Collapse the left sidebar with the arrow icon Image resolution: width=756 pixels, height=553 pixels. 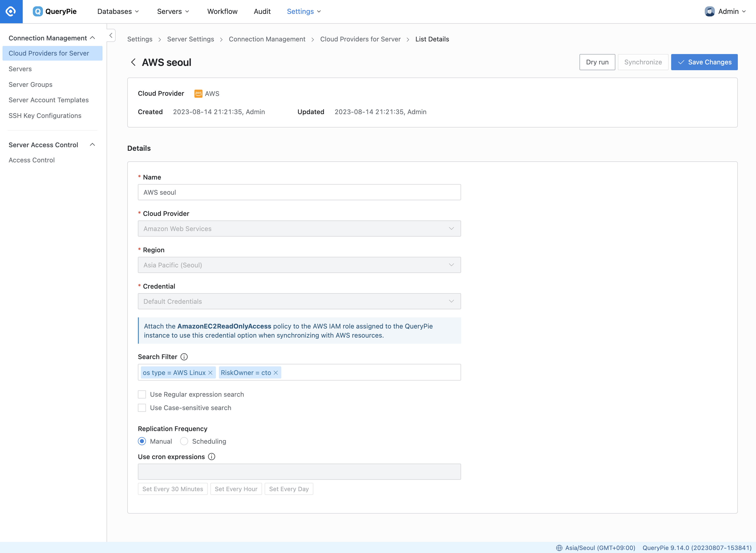point(111,36)
